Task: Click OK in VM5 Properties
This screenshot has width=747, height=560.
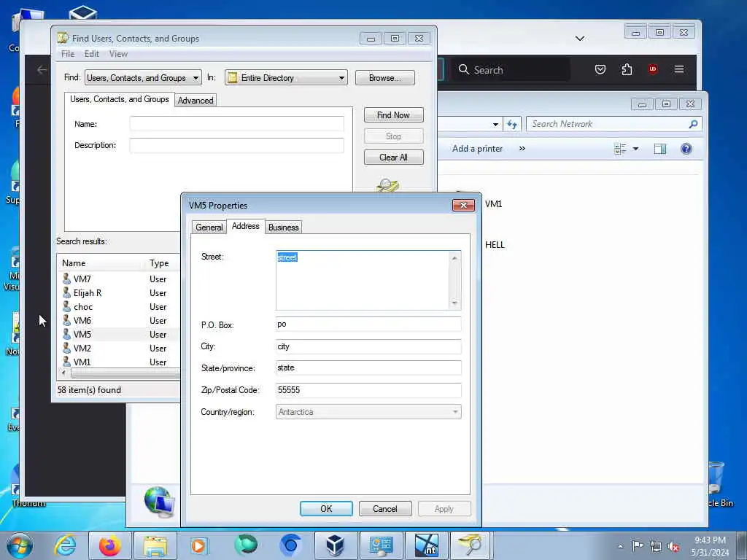Action: [x=326, y=508]
